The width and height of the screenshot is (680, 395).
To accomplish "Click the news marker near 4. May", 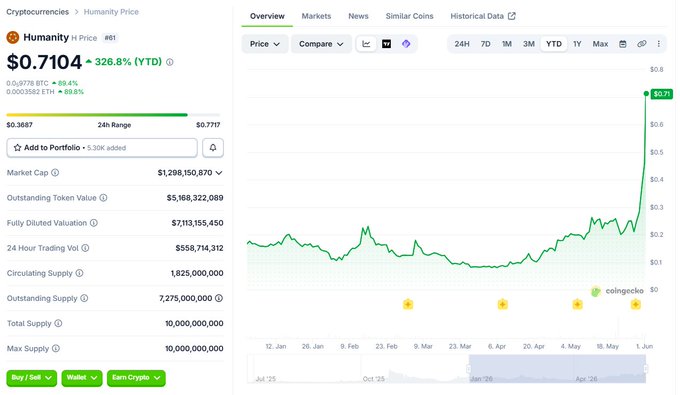I will coord(577,304).
